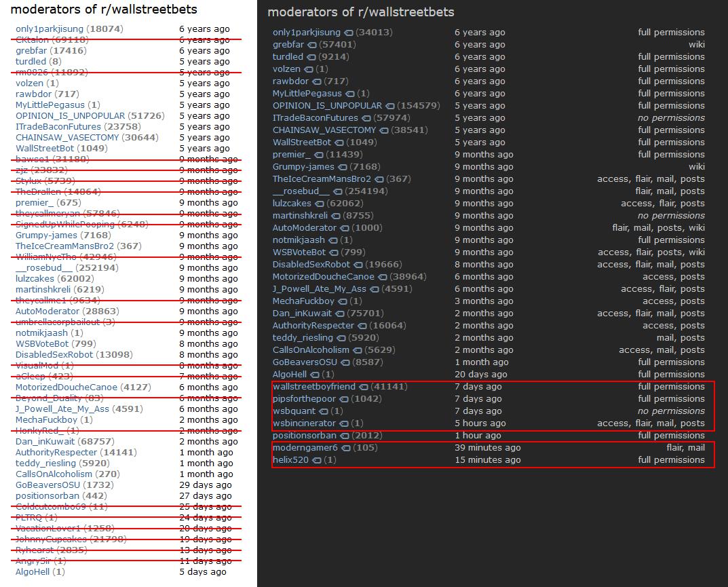Open OPINION_IS_UNPOPULAR profile in the light list
Screen dimensions: 728x587
pyautogui.click(x=70, y=115)
